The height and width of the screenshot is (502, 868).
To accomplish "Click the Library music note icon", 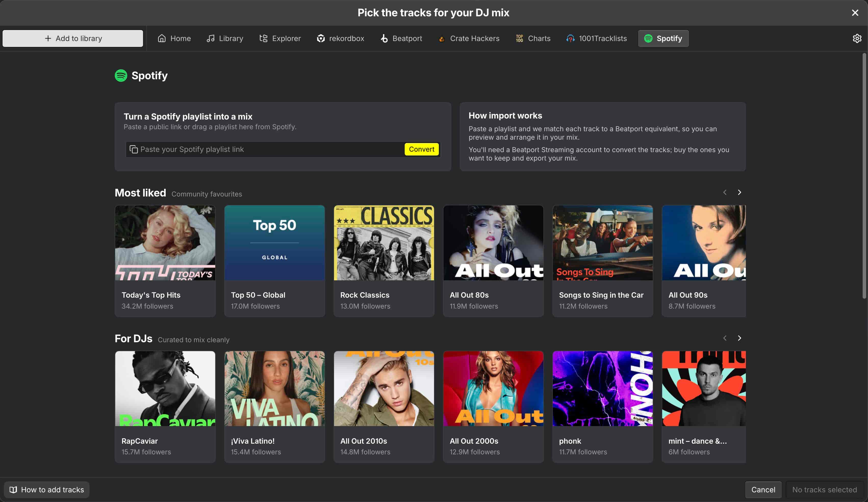I will [x=210, y=38].
